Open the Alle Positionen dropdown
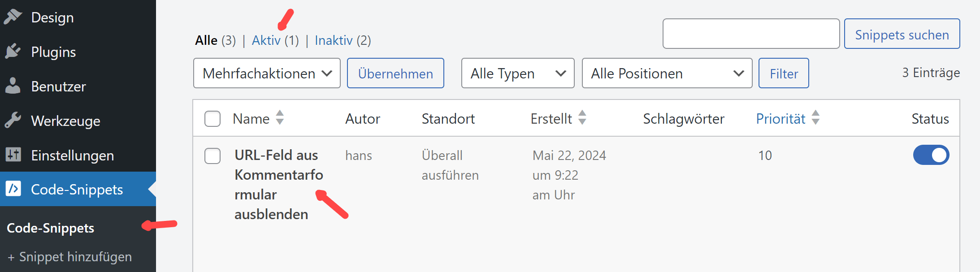This screenshot has width=980, height=272. click(x=667, y=73)
